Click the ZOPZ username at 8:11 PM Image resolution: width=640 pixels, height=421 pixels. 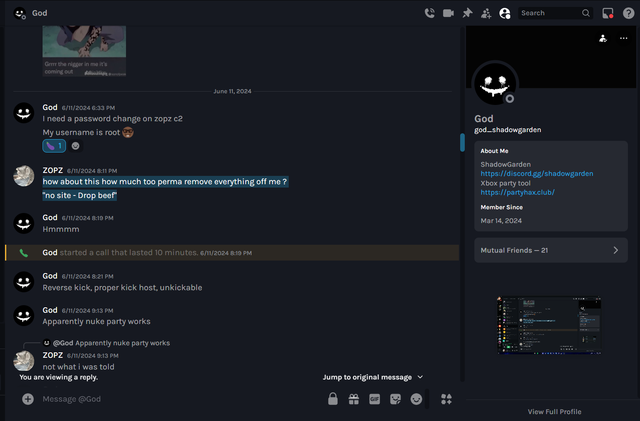[x=53, y=170]
